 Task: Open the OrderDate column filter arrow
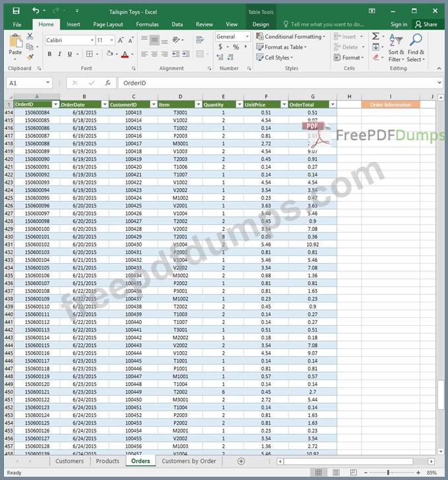(105, 104)
